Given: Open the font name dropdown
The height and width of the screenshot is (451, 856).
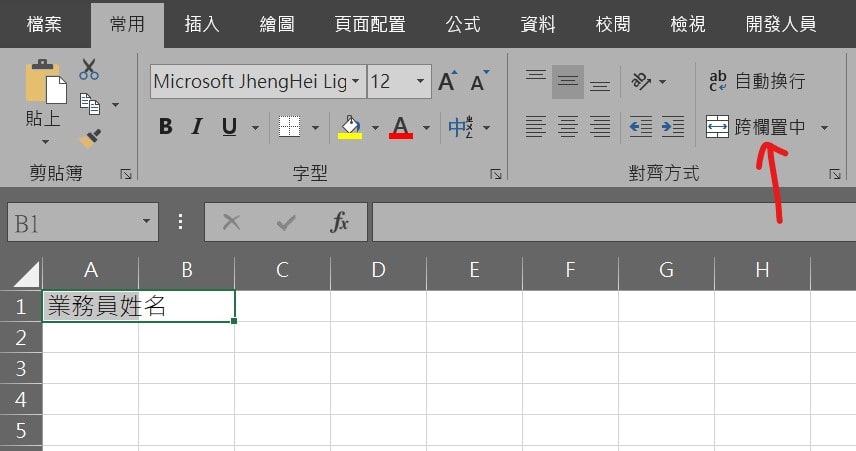Looking at the screenshot, I should pos(355,81).
